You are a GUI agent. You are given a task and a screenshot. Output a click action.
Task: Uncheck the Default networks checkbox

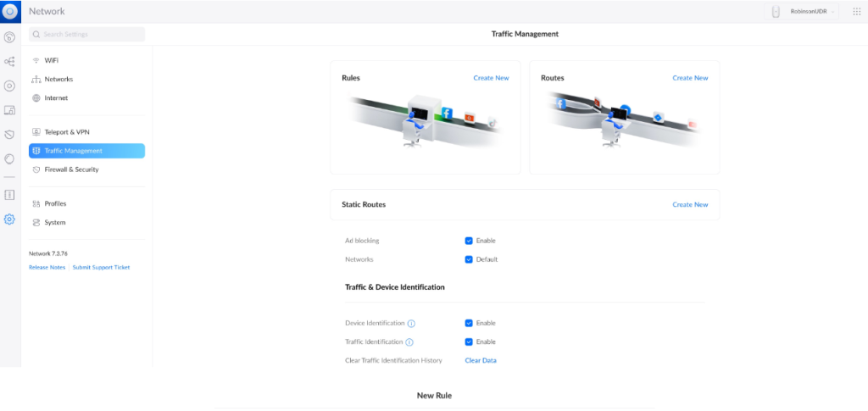coord(469,259)
